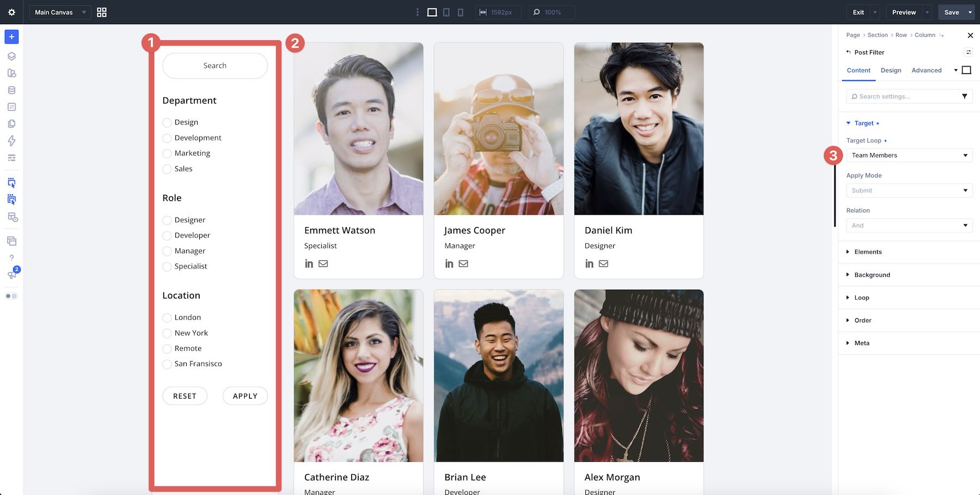The image size is (980, 495).
Task: Click the filter Search input field
Action: 215,65
